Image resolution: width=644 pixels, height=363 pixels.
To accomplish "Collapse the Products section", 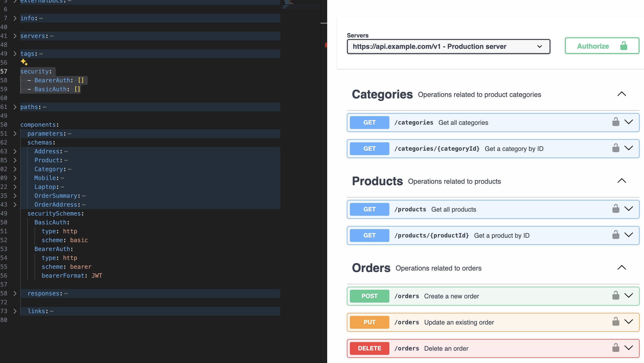I will [622, 181].
